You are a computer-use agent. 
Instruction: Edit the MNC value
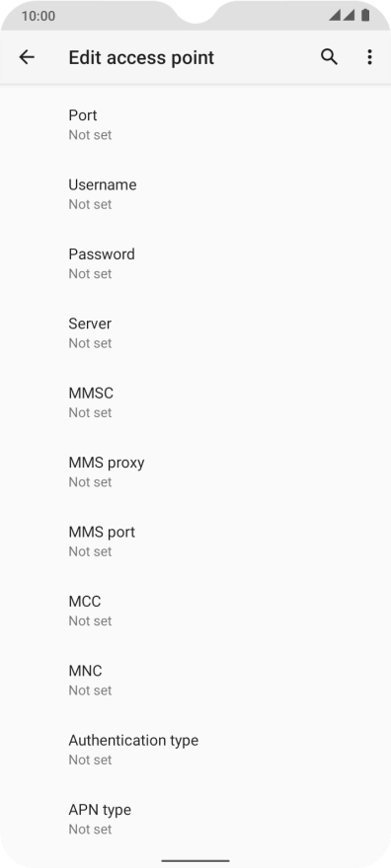coord(195,681)
